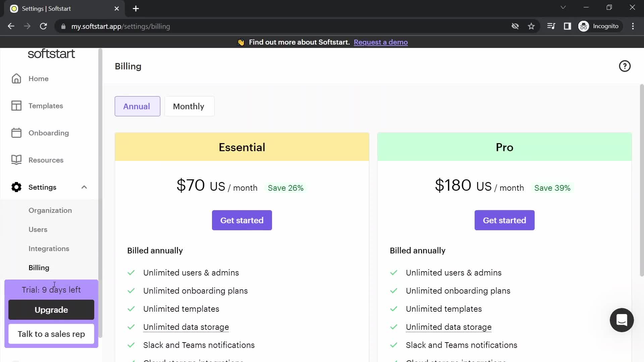Select Billing in the sidebar
The width and height of the screenshot is (644, 362).
(x=39, y=267)
